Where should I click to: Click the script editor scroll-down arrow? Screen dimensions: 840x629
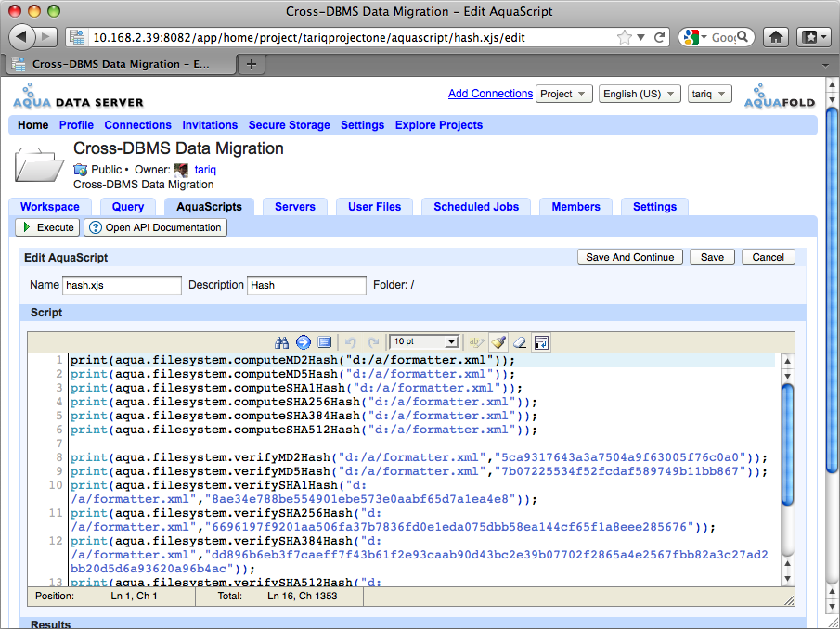point(787,579)
